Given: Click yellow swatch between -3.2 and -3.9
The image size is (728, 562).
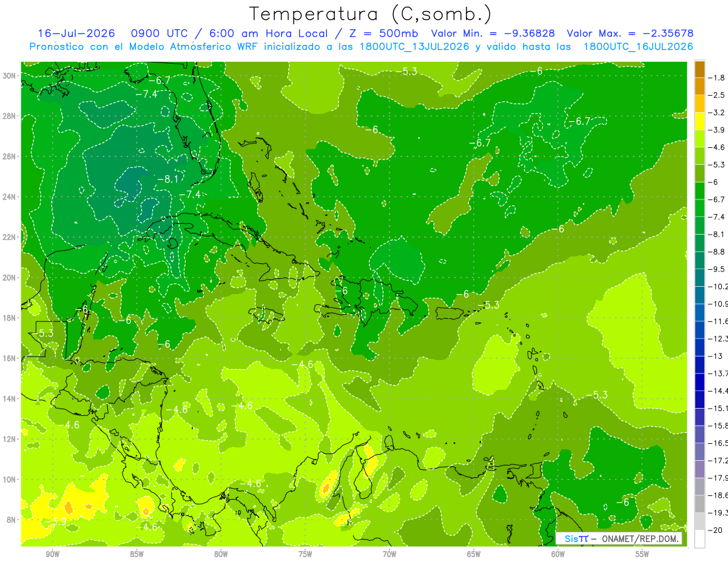Looking at the screenshot, I should click(699, 121).
